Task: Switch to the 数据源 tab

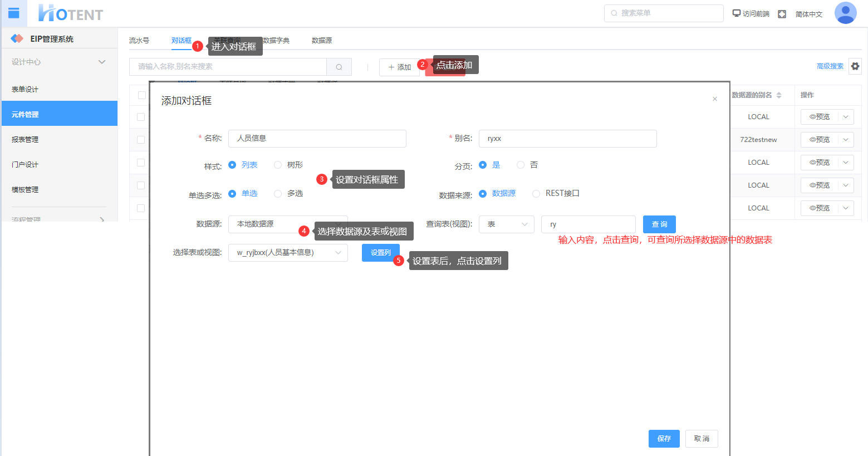Action: (322, 41)
